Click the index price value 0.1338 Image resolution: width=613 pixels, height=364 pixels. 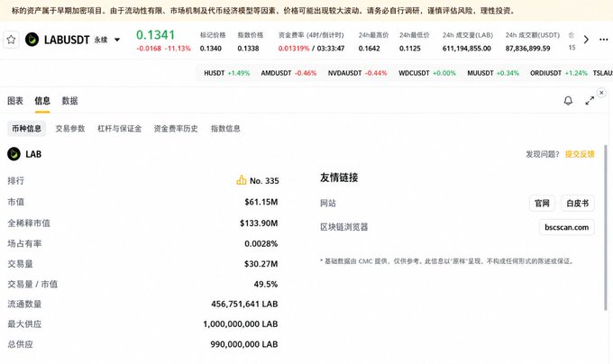pyautogui.click(x=248, y=49)
